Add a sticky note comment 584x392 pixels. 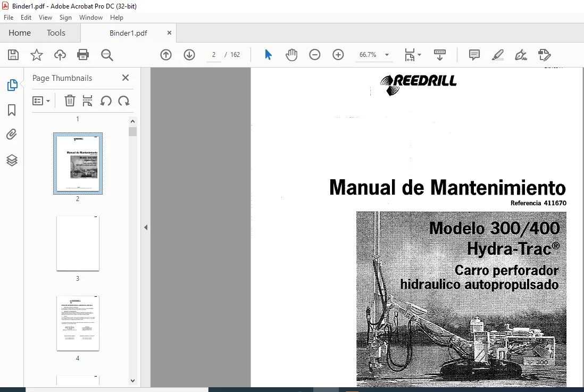474,55
